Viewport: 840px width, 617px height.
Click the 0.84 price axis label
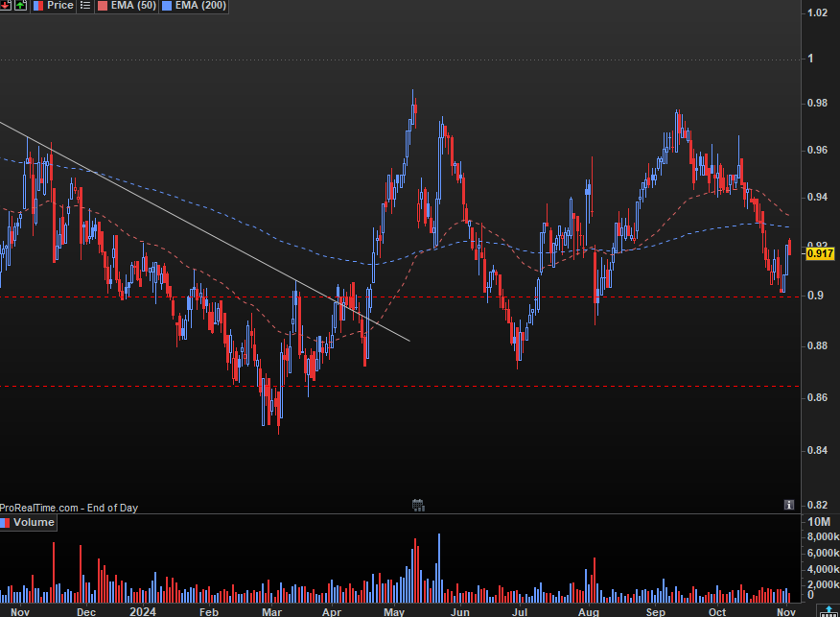click(818, 450)
